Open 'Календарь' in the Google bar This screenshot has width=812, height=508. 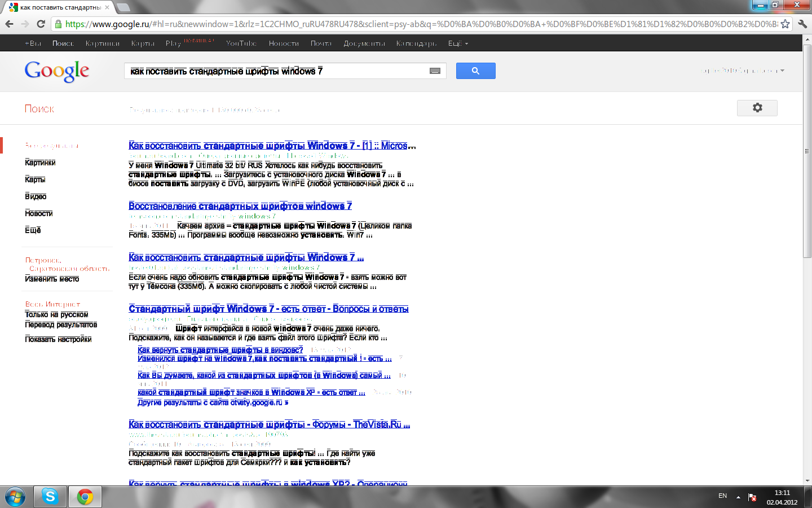(x=416, y=43)
